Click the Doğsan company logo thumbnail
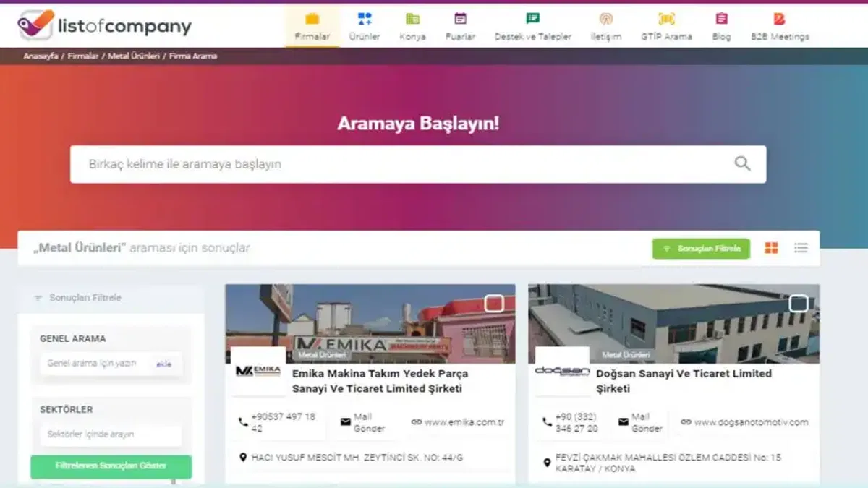The width and height of the screenshot is (868, 488). pyautogui.click(x=562, y=371)
